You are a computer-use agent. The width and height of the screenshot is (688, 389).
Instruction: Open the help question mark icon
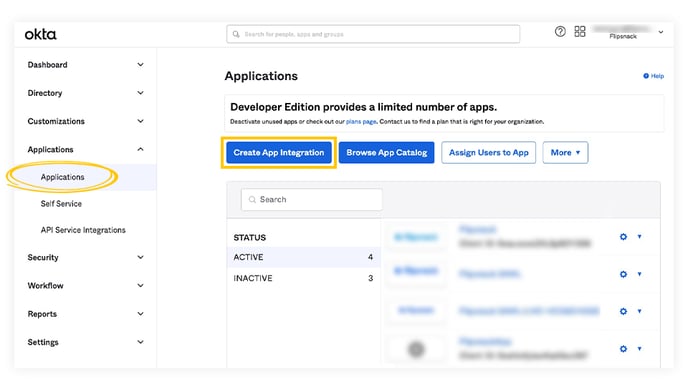(x=560, y=32)
